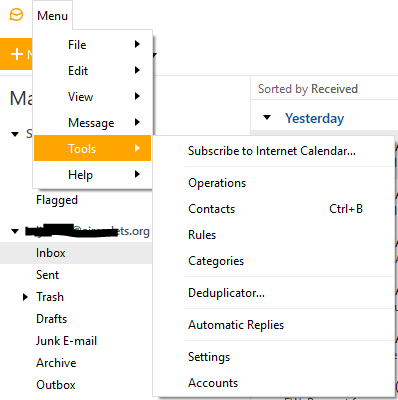Screen dimensions: 398x400
Task: Open Automatic Replies option
Action: (x=273, y=325)
